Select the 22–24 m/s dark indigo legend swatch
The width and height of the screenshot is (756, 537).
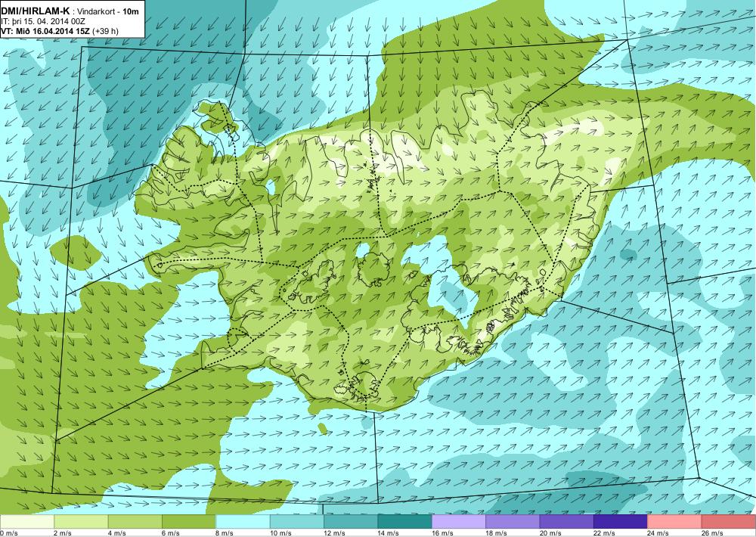(621, 522)
